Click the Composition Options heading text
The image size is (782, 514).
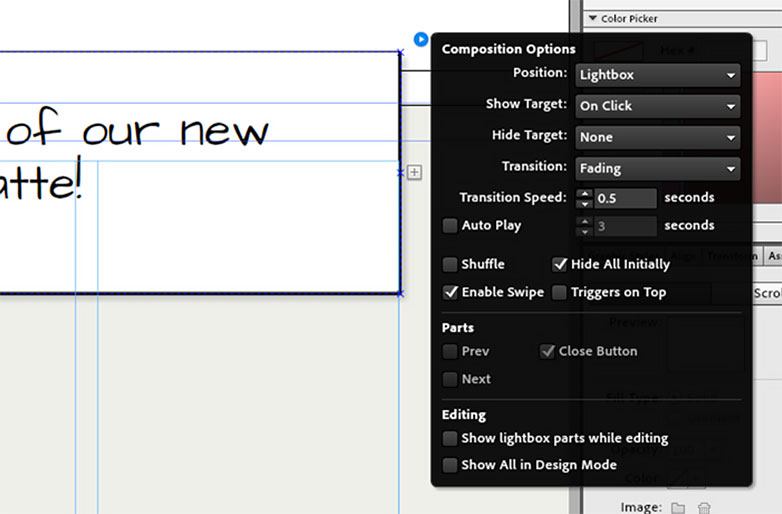(508, 49)
